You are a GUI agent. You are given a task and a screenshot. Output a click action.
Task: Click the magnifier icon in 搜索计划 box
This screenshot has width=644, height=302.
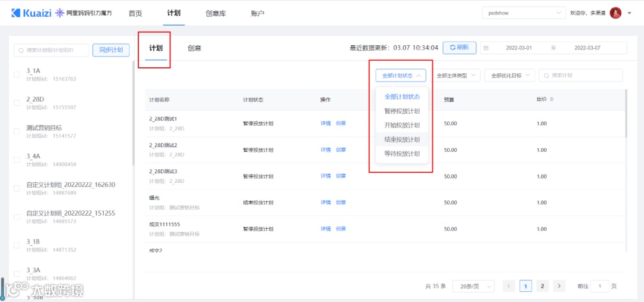pos(546,76)
